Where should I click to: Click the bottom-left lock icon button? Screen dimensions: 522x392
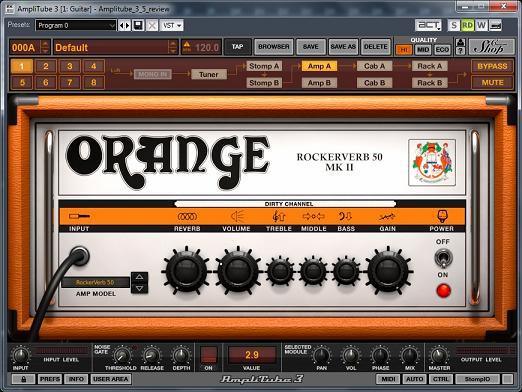click(23, 379)
